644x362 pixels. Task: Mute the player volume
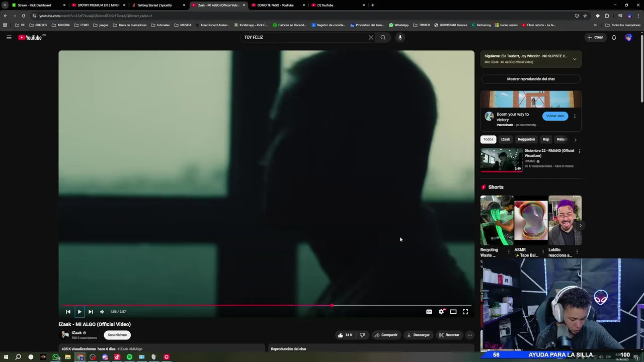click(x=102, y=312)
